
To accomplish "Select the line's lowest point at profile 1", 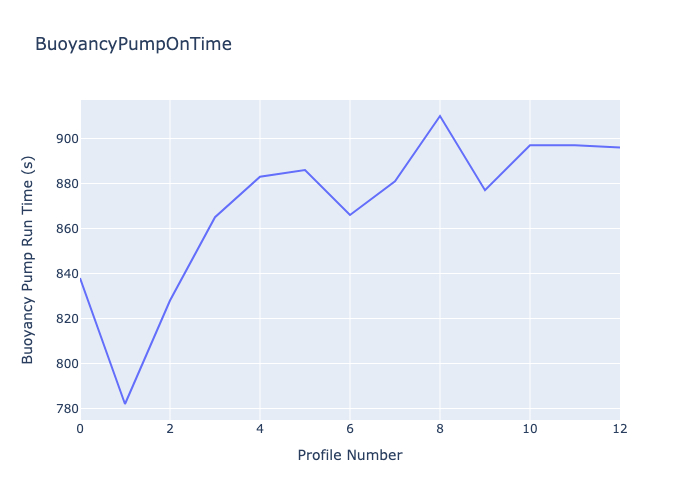I will click(x=125, y=404).
